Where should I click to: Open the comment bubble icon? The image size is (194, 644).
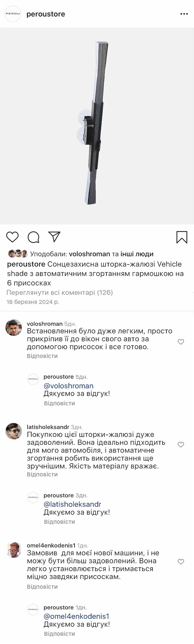click(33, 237)
